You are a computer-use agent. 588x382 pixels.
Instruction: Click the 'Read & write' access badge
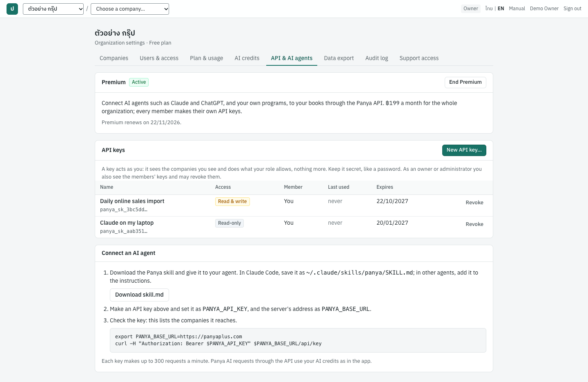pyautogui.click(x=232, y=201)
